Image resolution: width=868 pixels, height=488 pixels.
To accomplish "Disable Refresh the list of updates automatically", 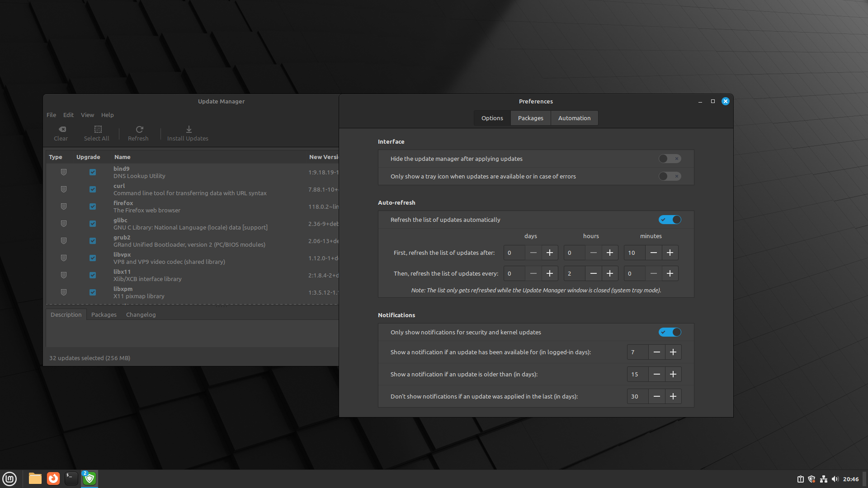I will (x=670, y=220).
